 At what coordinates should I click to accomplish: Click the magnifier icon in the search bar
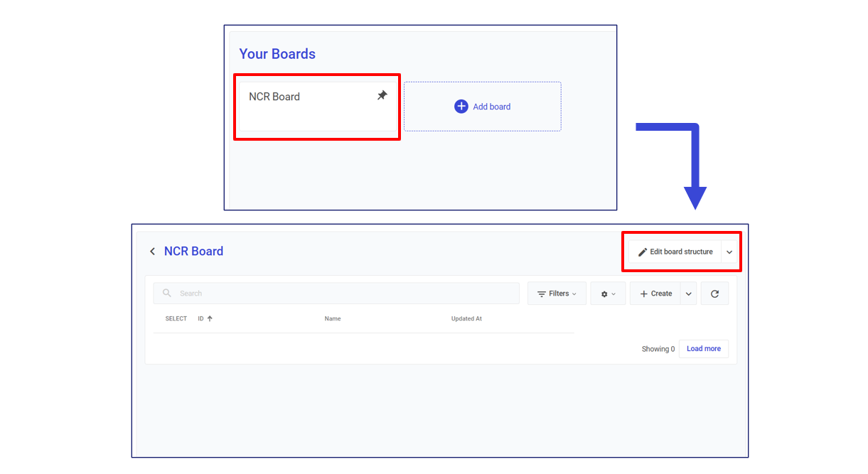point(167,293)
